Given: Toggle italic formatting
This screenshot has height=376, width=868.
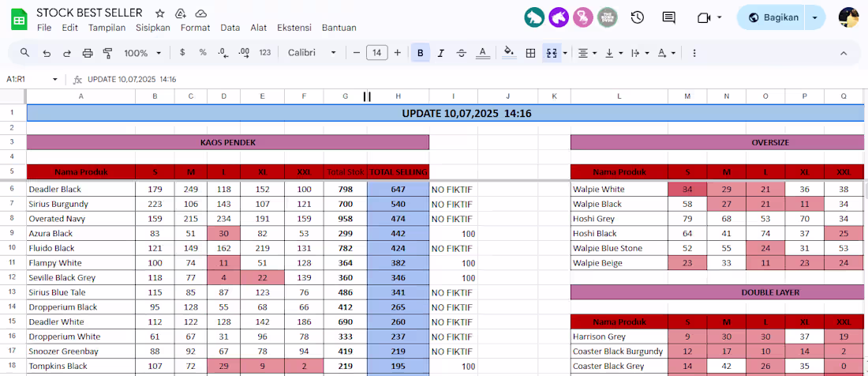Looking at the screenshot, I should coord(441,53).
